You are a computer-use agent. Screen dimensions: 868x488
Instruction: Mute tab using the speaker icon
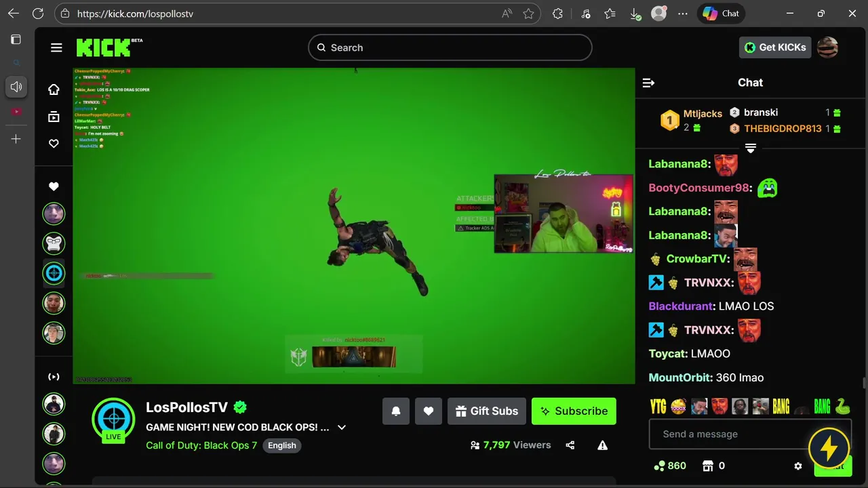[16, 87]
